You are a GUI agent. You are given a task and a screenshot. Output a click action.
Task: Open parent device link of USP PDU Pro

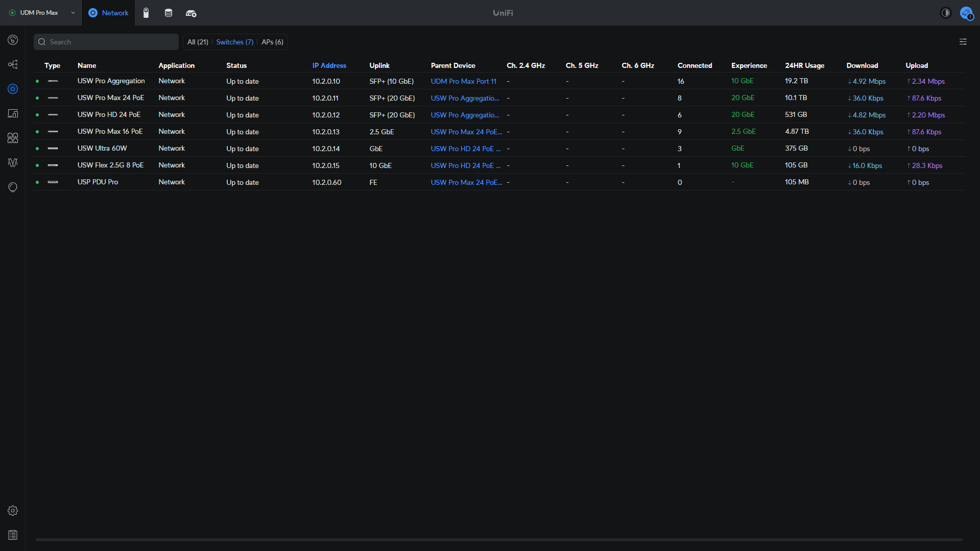466,182
